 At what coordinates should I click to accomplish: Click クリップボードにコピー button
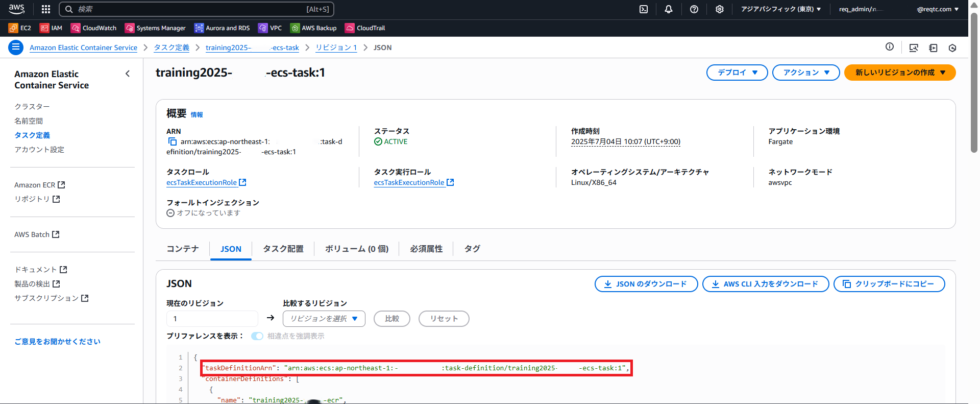[889, 284]
